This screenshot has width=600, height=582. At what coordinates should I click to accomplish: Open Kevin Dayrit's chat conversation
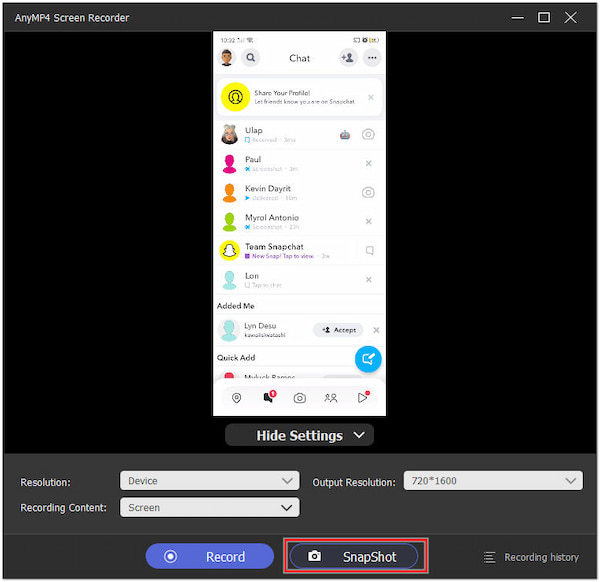click(300, 193)
